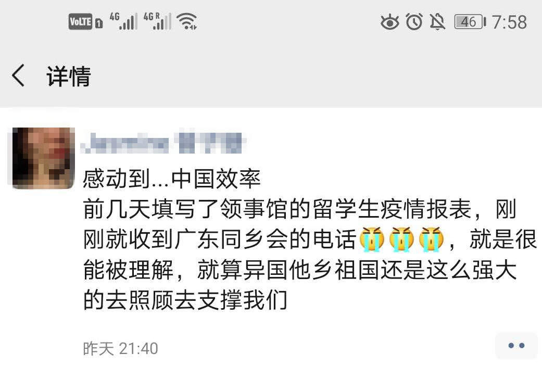This screenshot has width=542, height=392.
Task: Tap the 7:58 clock in status bar
Action: (x=509, y=22)
